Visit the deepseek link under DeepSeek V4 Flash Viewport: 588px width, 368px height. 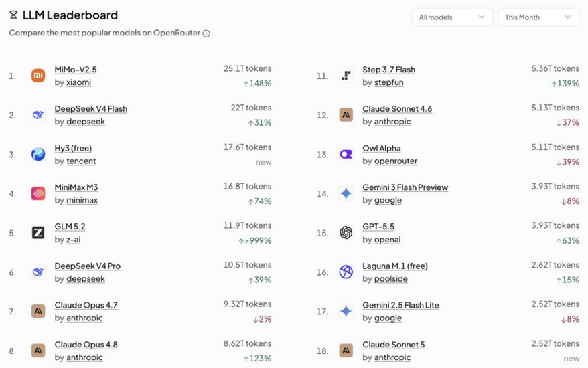[x=86, y=122]
